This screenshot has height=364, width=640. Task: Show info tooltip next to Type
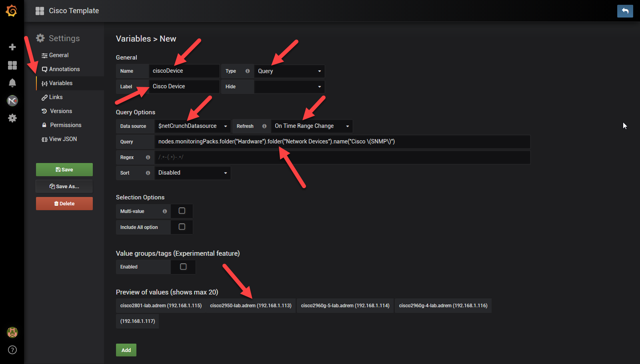tap(248, 71)
